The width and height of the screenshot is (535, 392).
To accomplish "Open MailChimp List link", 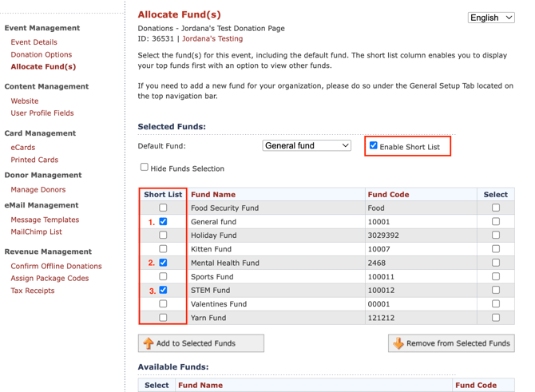I will 36,232.
